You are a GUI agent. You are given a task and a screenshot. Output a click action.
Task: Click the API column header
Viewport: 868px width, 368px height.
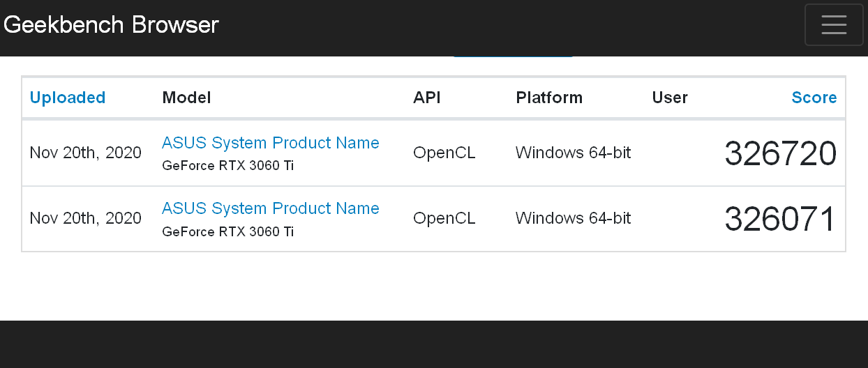click(x=427, y=98)
